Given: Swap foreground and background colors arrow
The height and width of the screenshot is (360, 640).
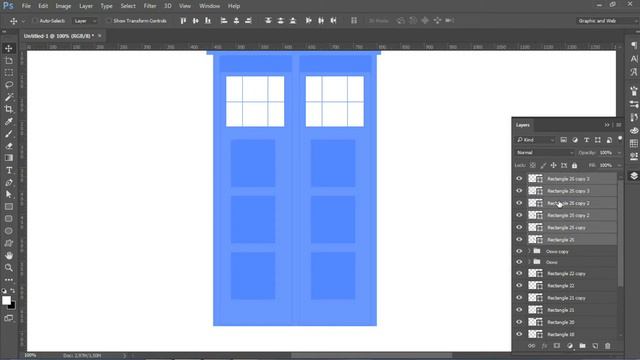Looking at the screenshot, I should [13, 291].
